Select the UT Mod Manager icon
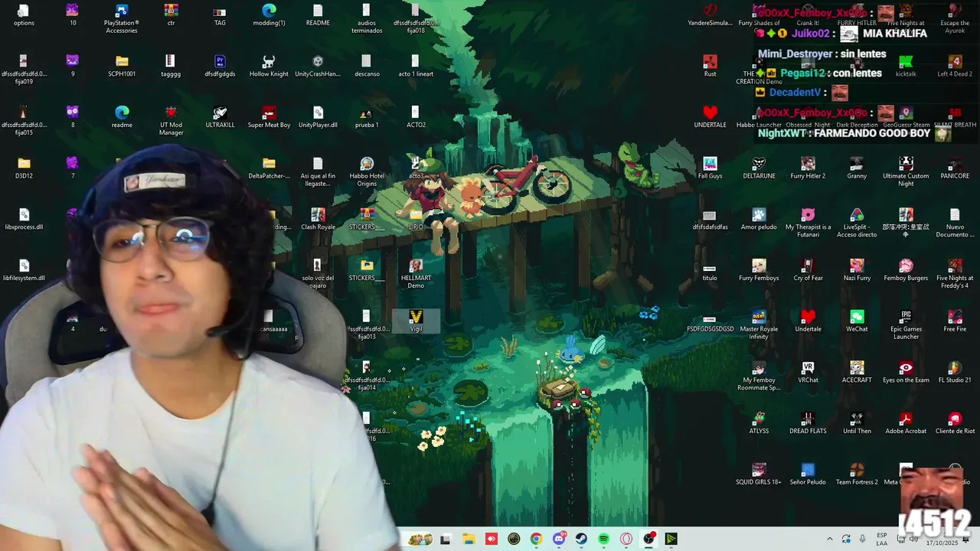980x551 pixels. click(x=171, y=121)
